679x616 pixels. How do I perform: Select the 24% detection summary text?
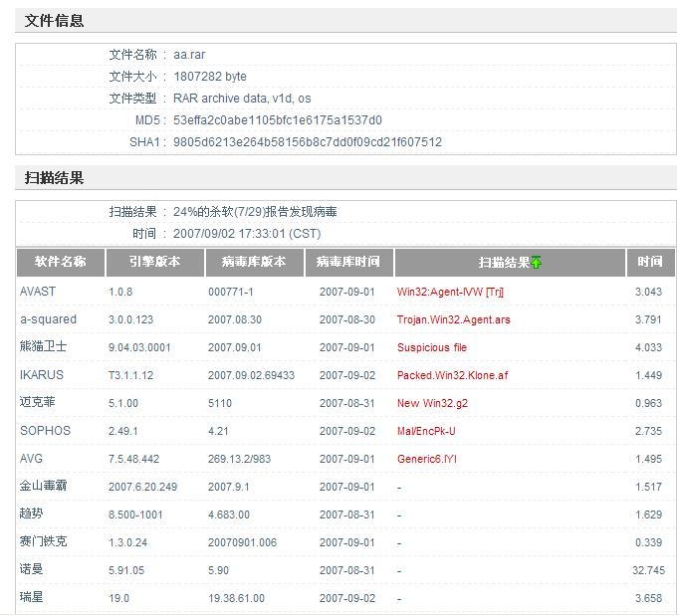(x=255, y=212)
